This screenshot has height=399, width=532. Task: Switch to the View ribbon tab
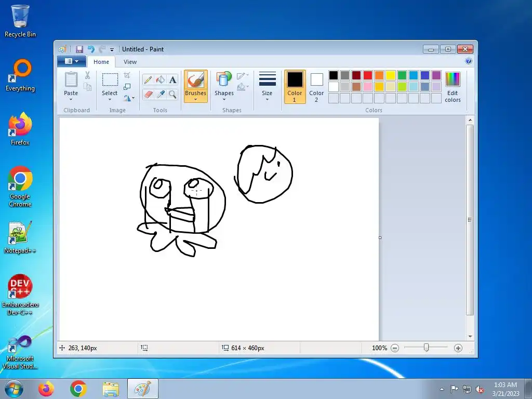click(130, 62)
